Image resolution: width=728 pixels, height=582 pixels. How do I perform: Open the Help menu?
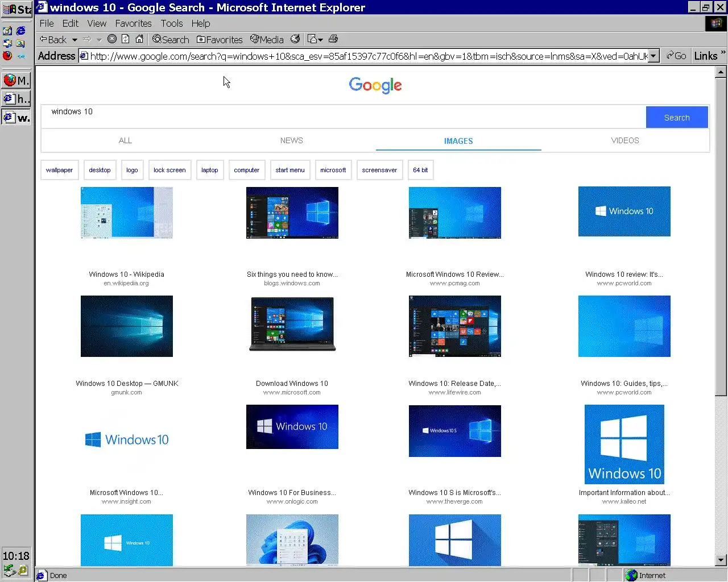coord(201,23)
